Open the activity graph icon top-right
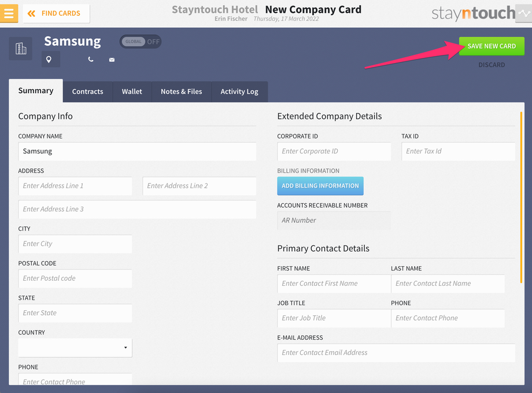532x393 pixels. coord(524,13)
